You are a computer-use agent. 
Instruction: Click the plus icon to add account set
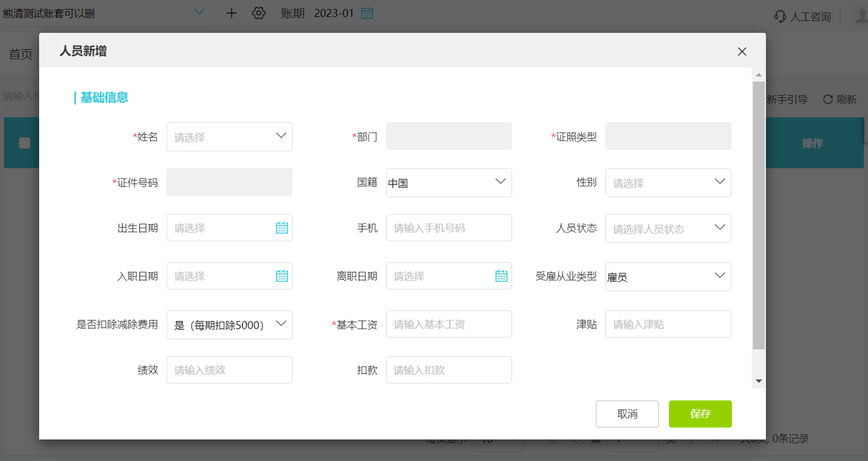231,13
